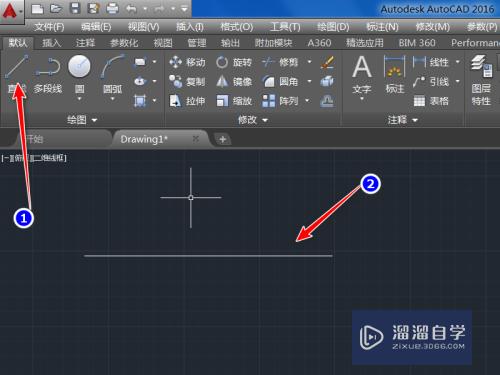Expand the undo history dropdown arrow
500x375 pixels.
point(145,9)
